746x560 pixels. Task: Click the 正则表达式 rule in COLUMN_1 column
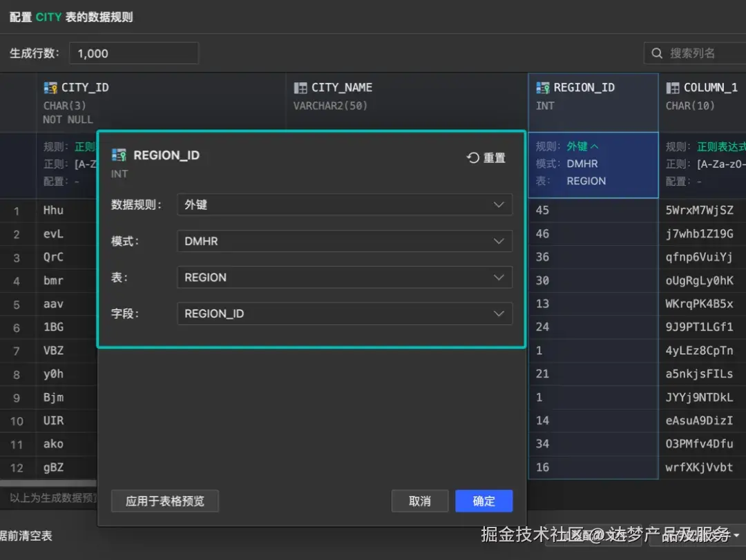tap(720, 146)
